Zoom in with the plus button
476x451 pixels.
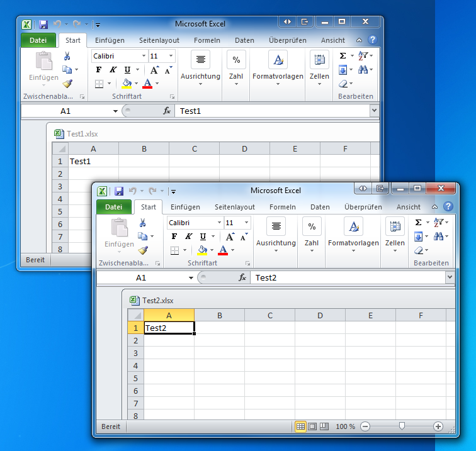(x=438, y=426)
